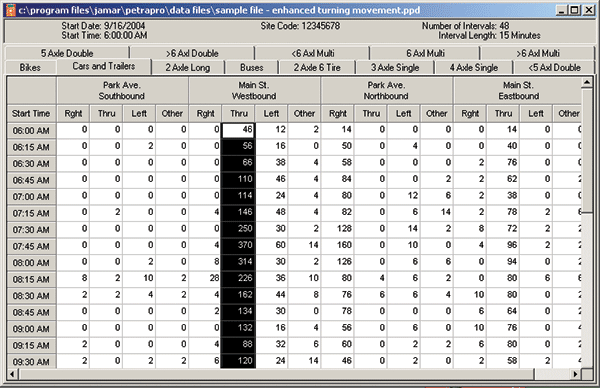Select the >6 Axl Multi tab
Screen dimensions: 600x388
(538, 53)
